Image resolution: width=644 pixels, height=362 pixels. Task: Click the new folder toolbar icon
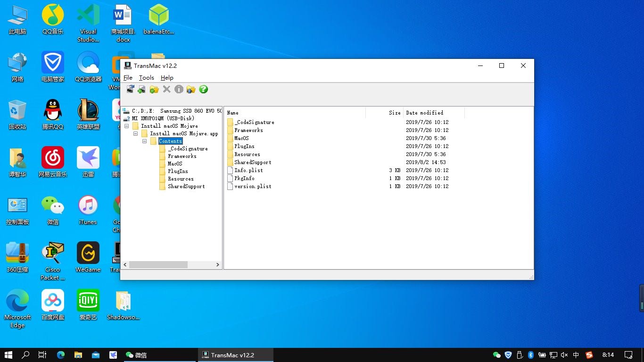(154, 90)
